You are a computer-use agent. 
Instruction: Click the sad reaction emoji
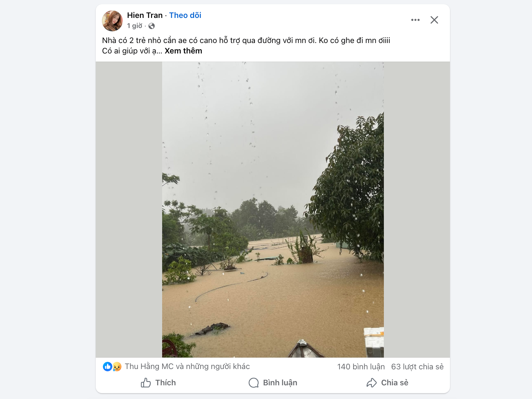point(117,367)
